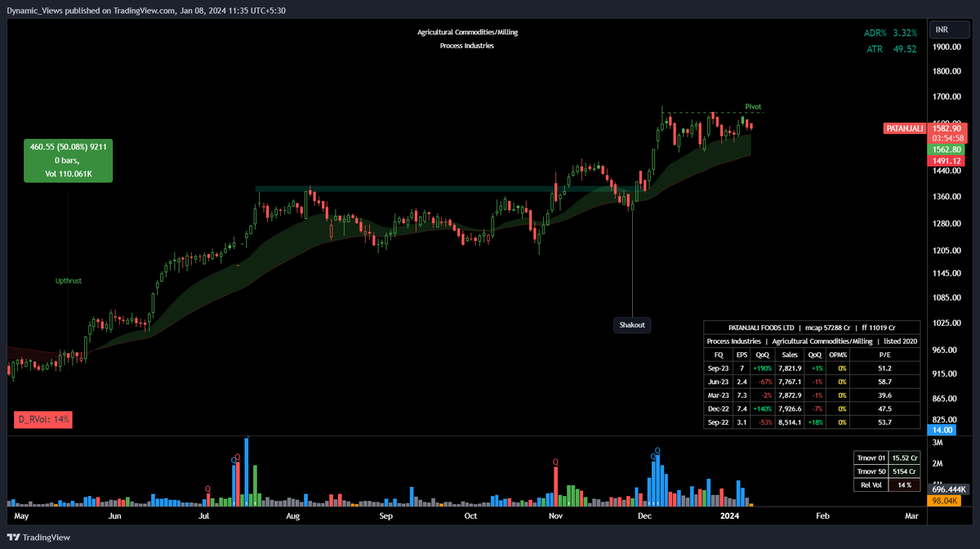Viewport: 980px width, 549px height.
Task: Click the PATANJALI FOODS LTD table header row
Action: click(812, 327)
